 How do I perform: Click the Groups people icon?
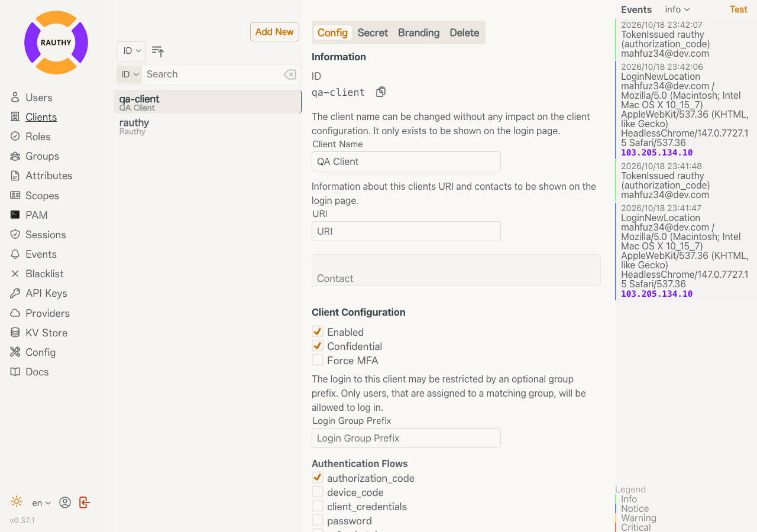pyautogui.click(x=15, y=156)
